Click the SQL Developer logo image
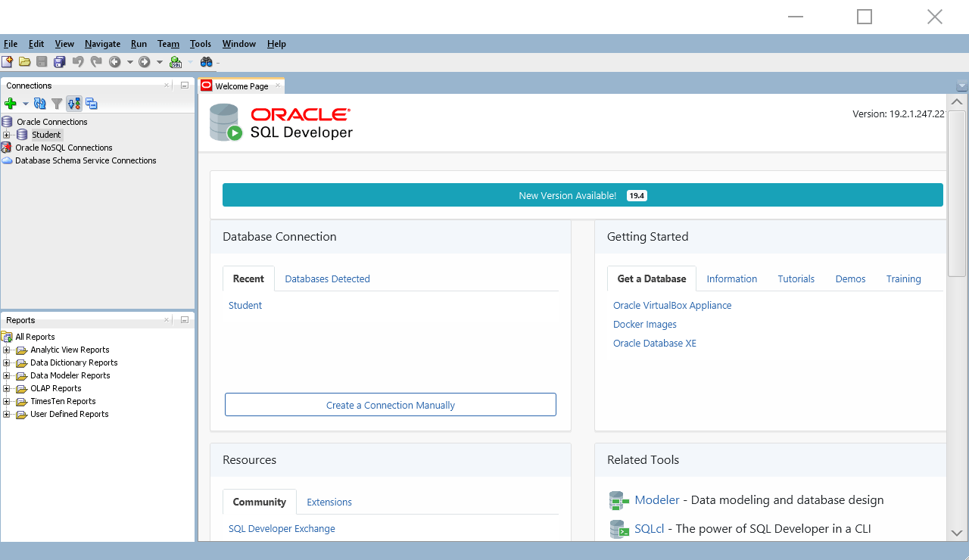Viewport: 969px width, 560px height. (282, 123)
